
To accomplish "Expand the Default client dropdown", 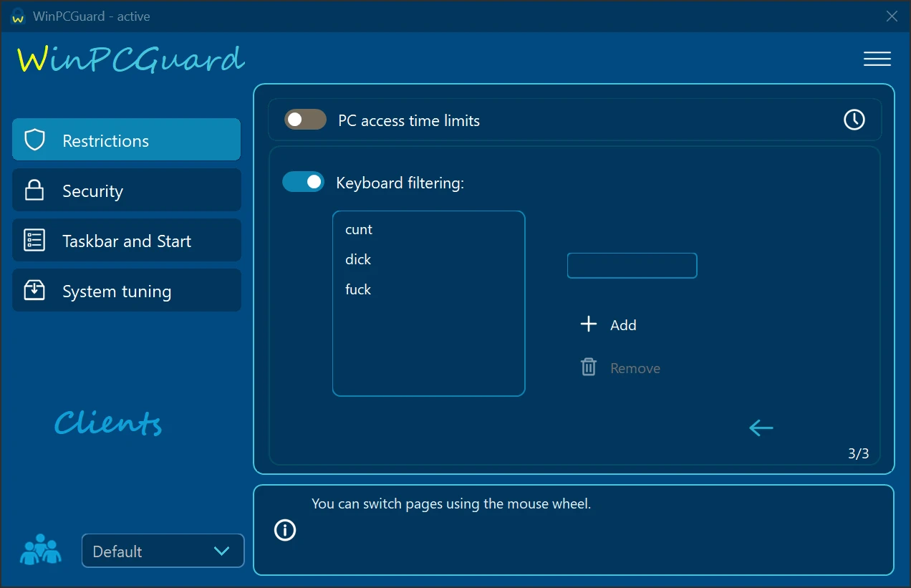I will tap(163, 551).
